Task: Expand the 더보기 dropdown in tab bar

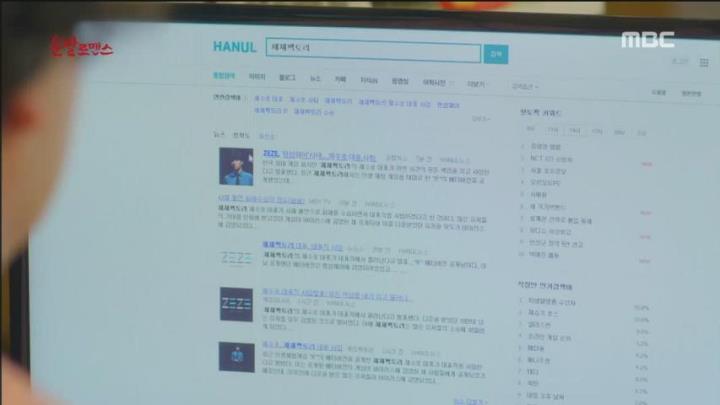Action: 477,84
